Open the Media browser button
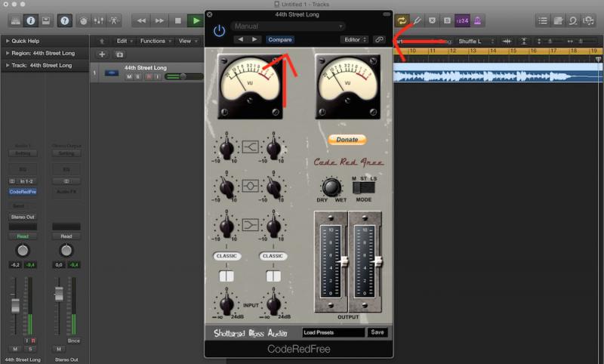604x364 pixels. point(588,20)
